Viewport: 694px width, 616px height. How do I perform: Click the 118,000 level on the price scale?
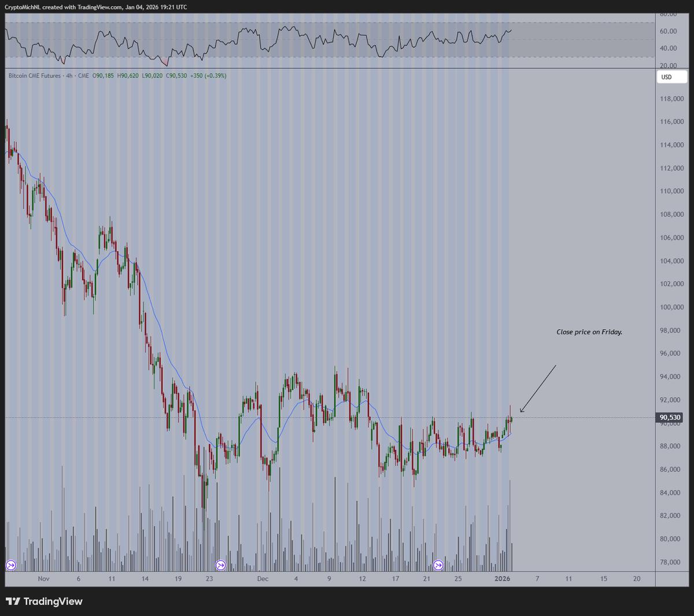(671, 99)
